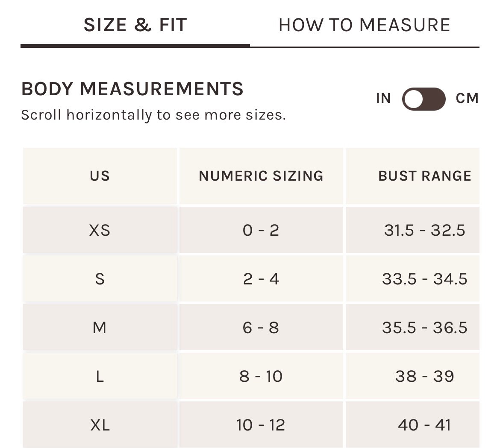Open the HOW TO MEASURE tab
The height and width of the screenshot is (448, 500).
[x=364, y=25]
